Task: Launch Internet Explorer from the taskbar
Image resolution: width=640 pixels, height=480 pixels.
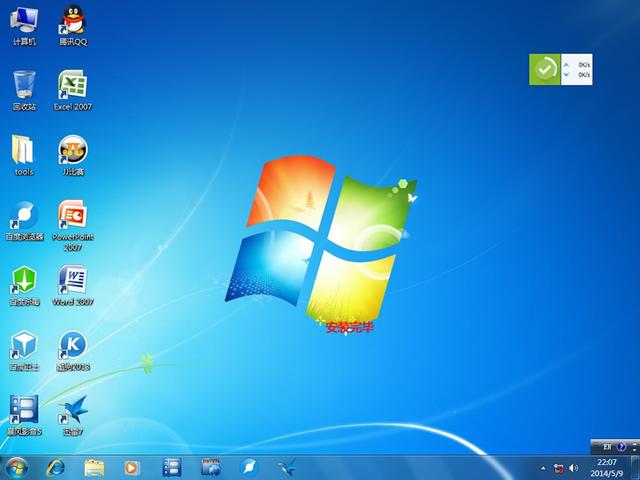Action: click(x=56, y=468)
